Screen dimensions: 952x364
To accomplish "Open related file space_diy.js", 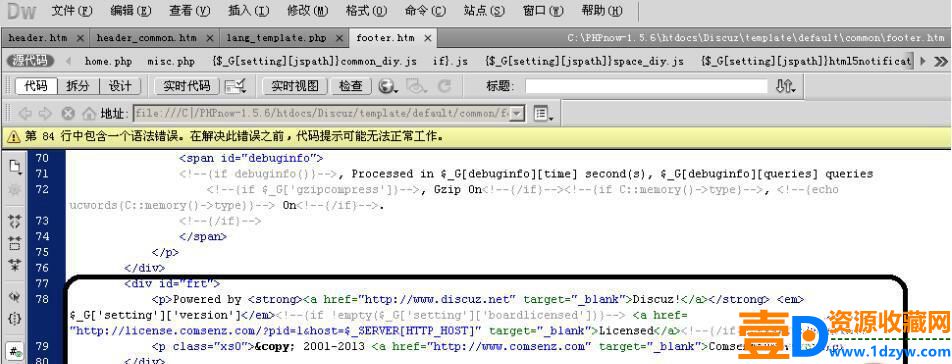I will [x=584, y=61].
